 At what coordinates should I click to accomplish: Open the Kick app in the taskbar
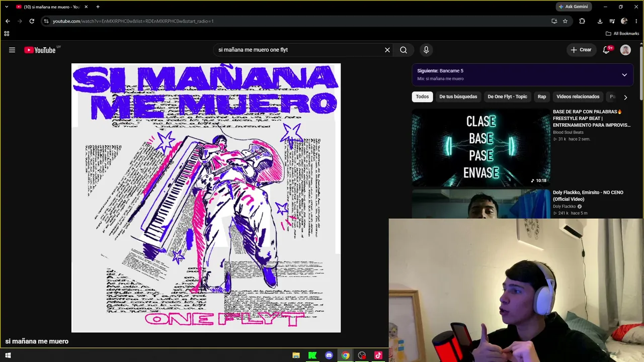[x=312, y=355]
